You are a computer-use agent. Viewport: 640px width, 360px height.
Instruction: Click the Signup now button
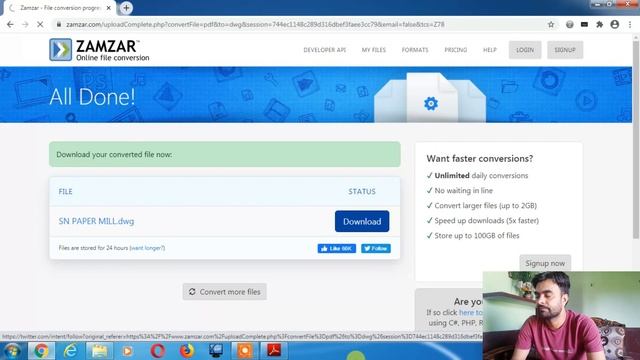click(545, 263)
